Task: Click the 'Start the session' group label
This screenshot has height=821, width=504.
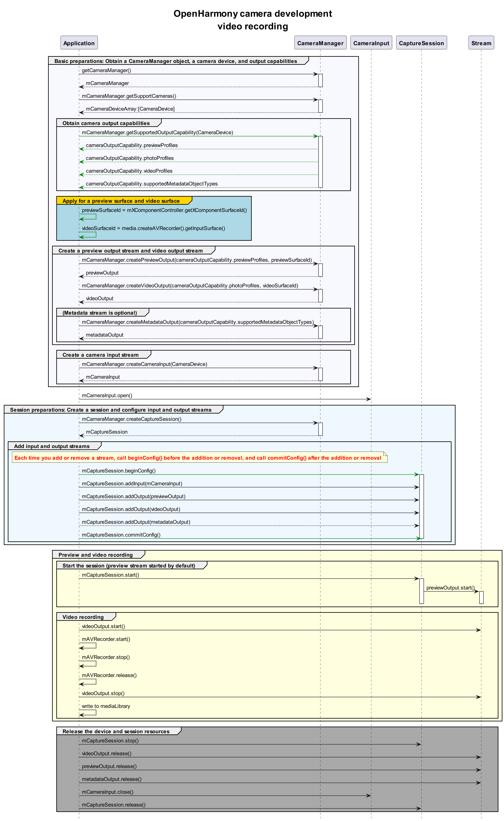Action: tap(129, 566)
